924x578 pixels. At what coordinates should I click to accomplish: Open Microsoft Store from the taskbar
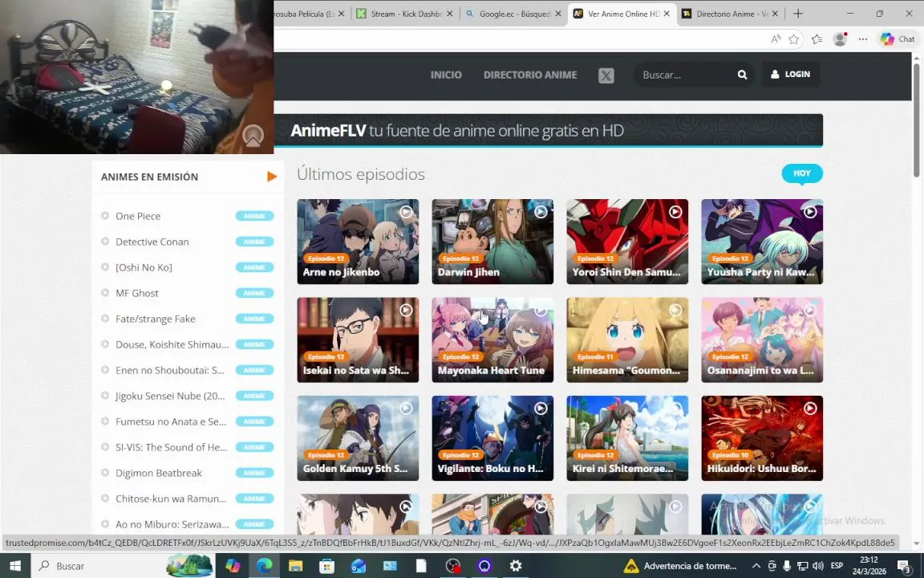coord(326,566)
